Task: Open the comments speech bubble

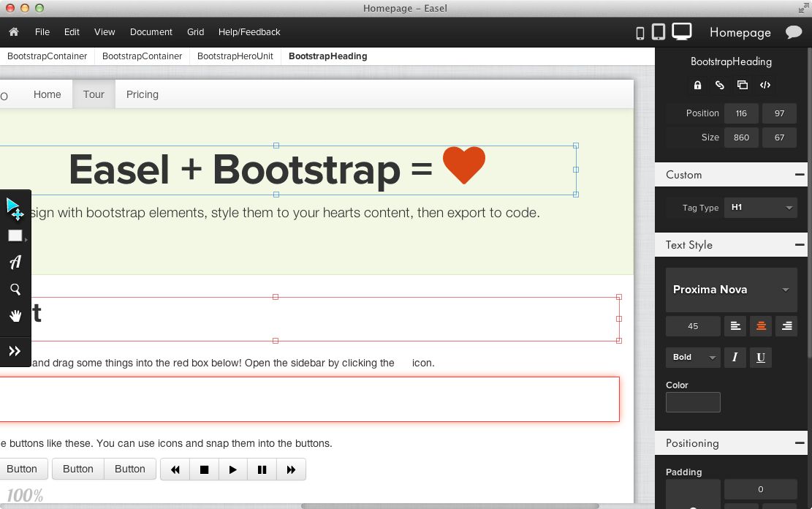Action: [793, 32]
